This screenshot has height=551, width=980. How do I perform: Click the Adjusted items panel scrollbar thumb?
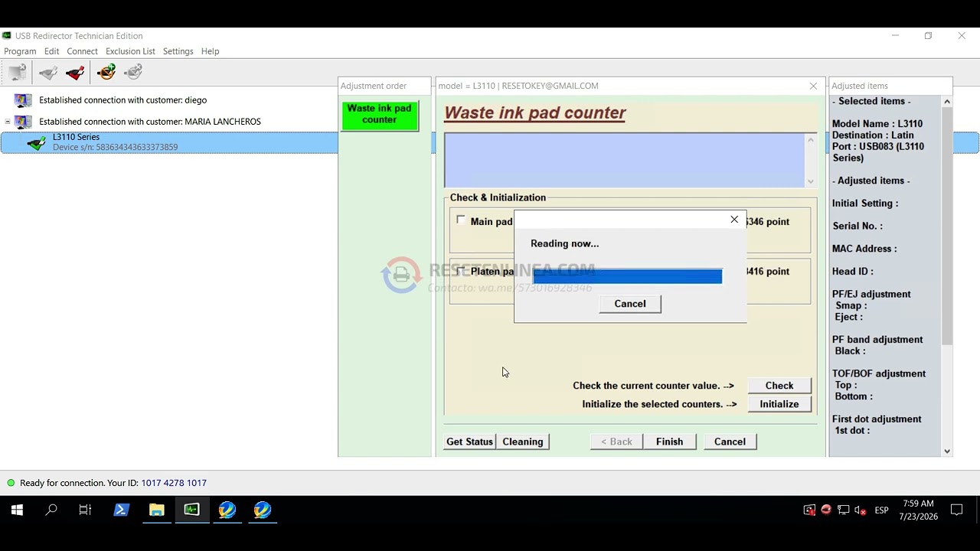[947, 226]
